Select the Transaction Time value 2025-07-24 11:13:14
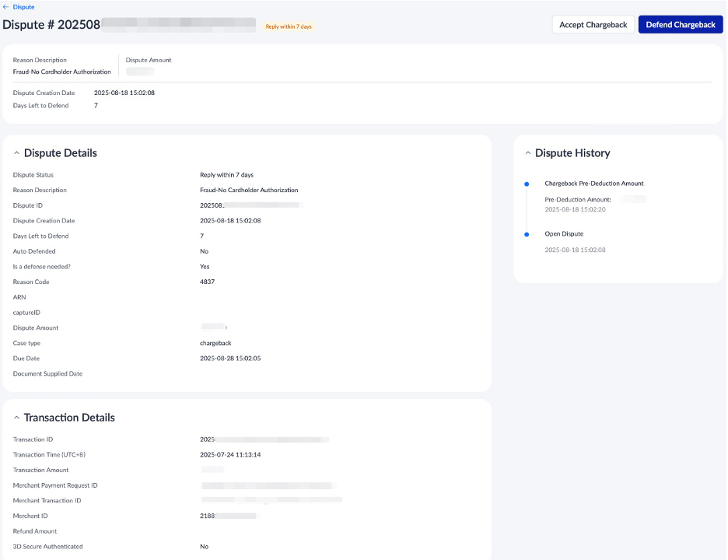 coord(230,454)
